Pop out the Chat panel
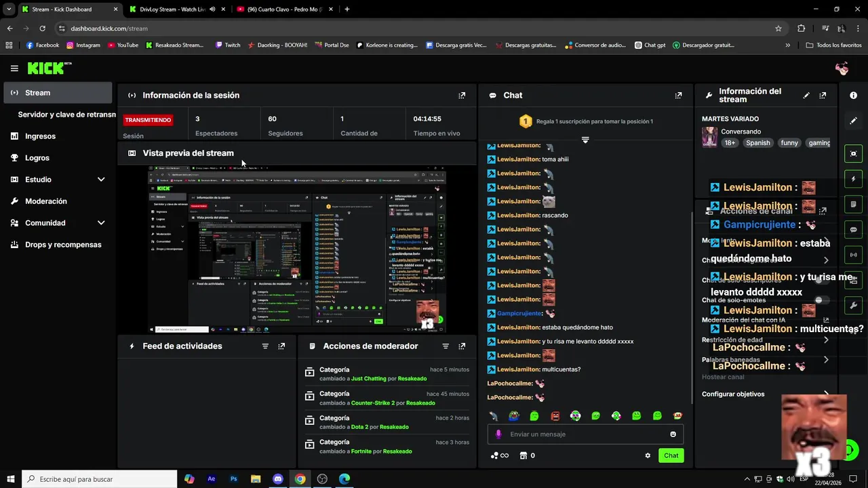This screenshot has width=868, height=488. click(678, 96)
